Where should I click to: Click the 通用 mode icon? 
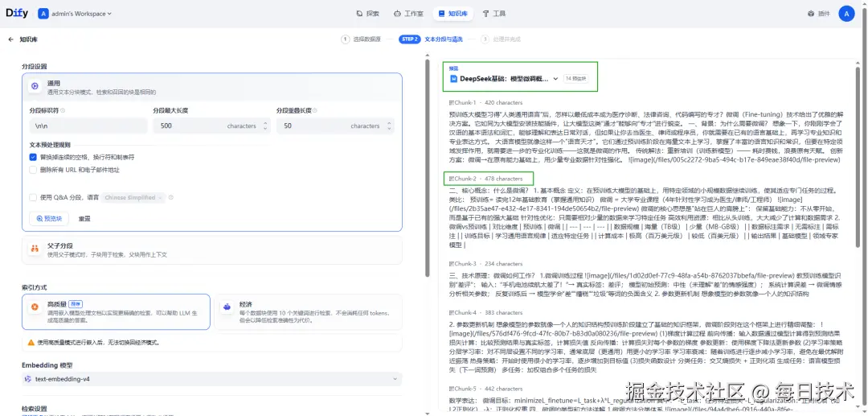coord(35,86)
